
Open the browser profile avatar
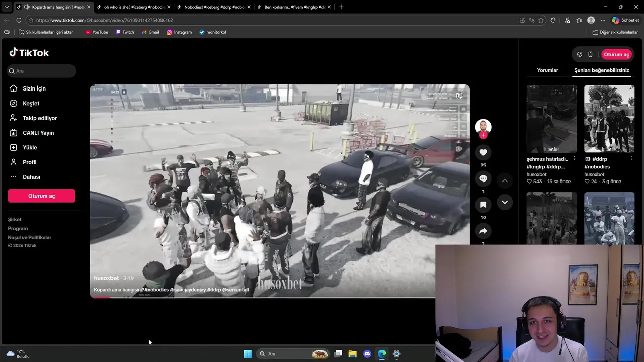tap(591, 20)
